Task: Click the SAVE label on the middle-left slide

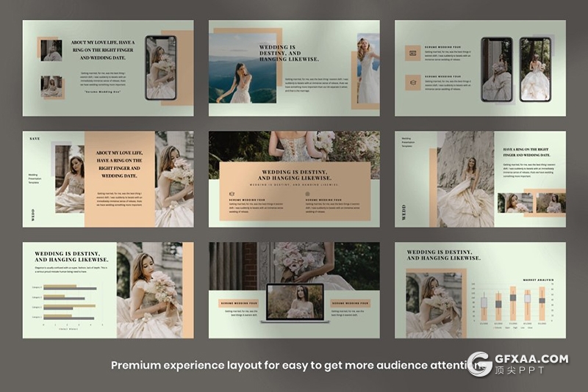Action: tap(35, 138)
